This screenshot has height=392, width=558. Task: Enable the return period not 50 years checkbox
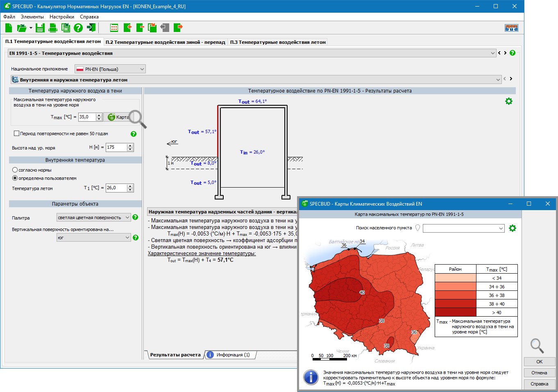point(17,134)
